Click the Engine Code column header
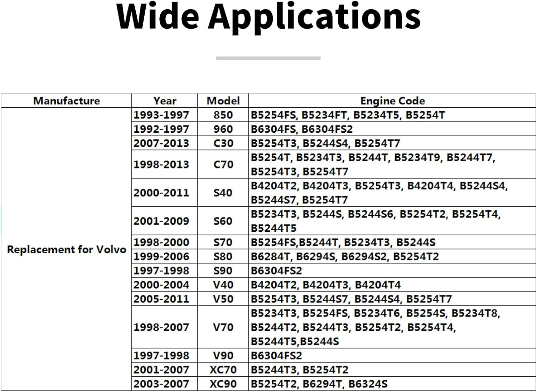537x392 pixels. [x=392, y=101]
